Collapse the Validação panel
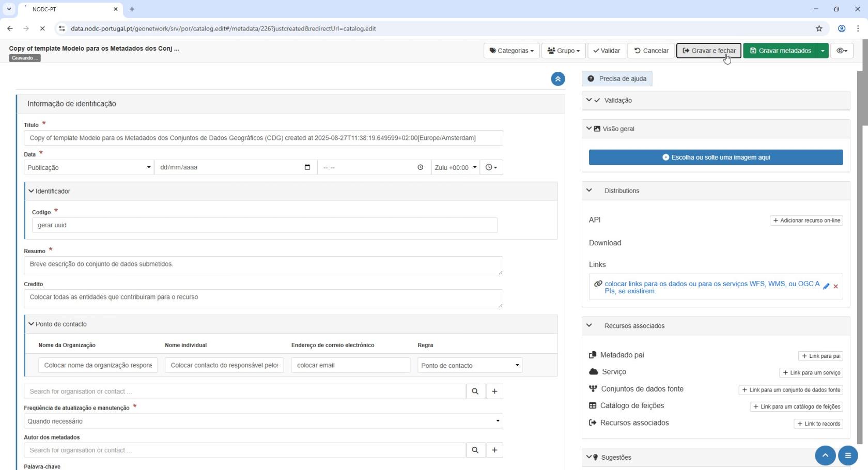 tap(589, 100)
